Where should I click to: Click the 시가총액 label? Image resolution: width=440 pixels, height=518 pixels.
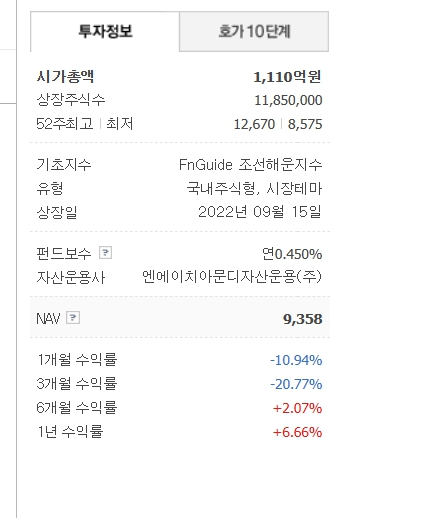click(x=65, y=77)
